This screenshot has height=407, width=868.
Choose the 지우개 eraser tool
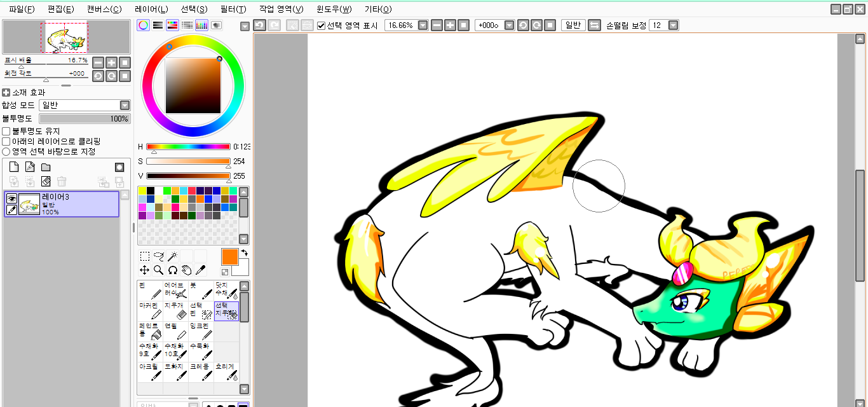point(175,311)
